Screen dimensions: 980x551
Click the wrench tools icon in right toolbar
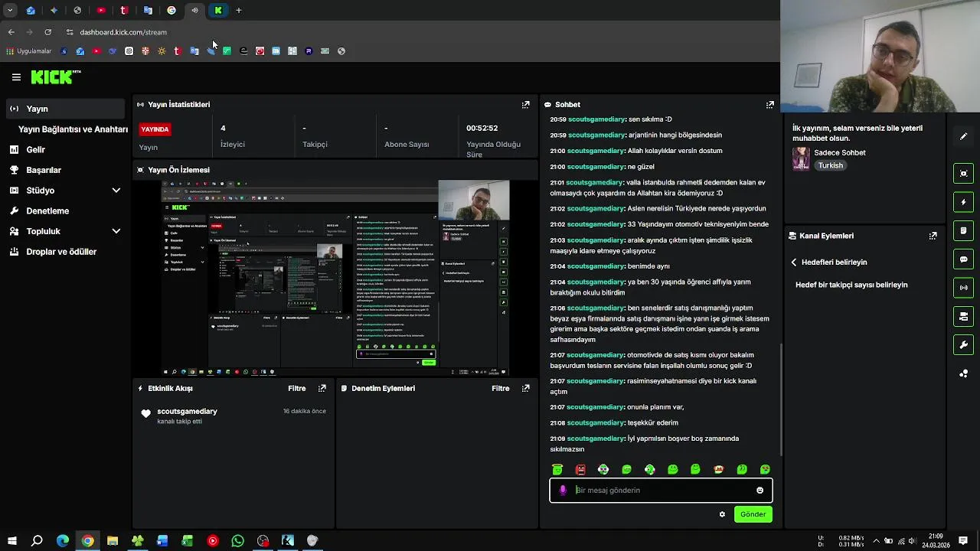(x=963, y=345)
